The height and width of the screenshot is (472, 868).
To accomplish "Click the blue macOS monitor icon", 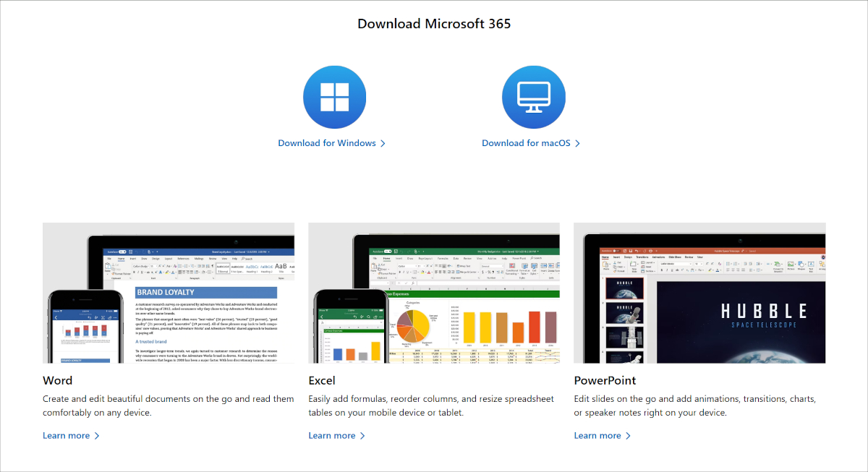I will (x=533, y=96).
